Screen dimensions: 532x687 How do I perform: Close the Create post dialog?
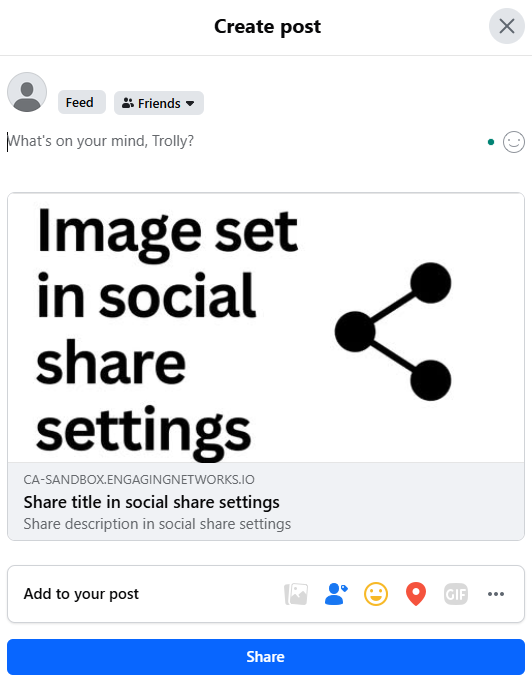pos(507,26)
